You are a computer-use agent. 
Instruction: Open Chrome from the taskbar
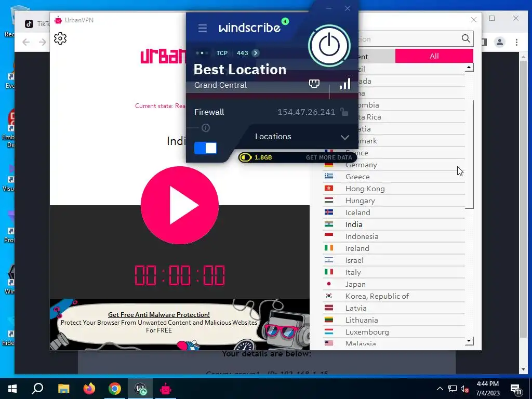(x=115, y=389)
